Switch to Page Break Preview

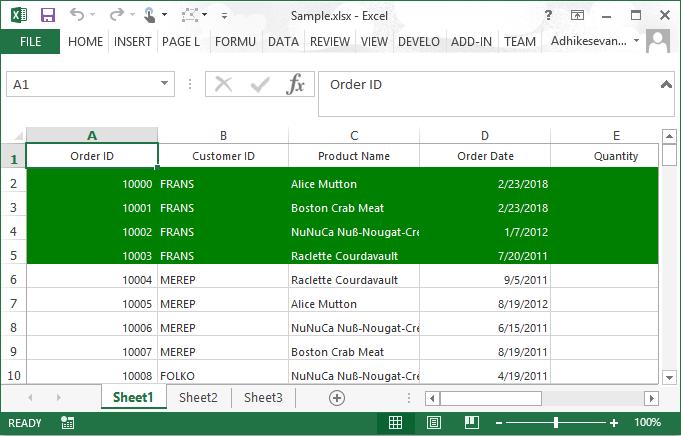[x=472, y=422]
